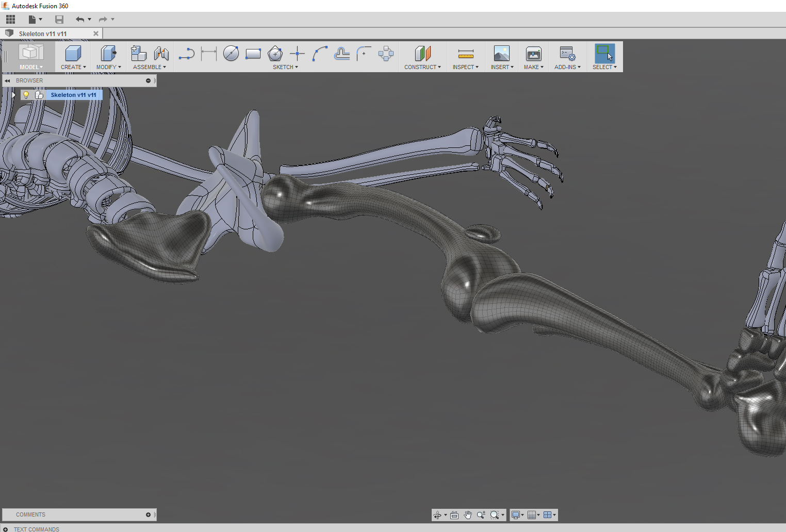Click the Add-Ins scripts icon
Image resolution: width=786 pixels, height=532 pixels.
[567, 54]
